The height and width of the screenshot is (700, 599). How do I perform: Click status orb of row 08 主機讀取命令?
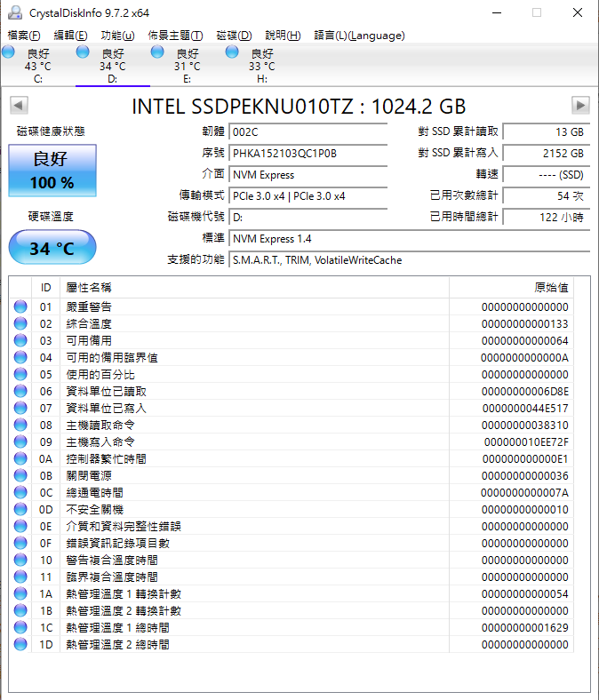pos(20,425)
